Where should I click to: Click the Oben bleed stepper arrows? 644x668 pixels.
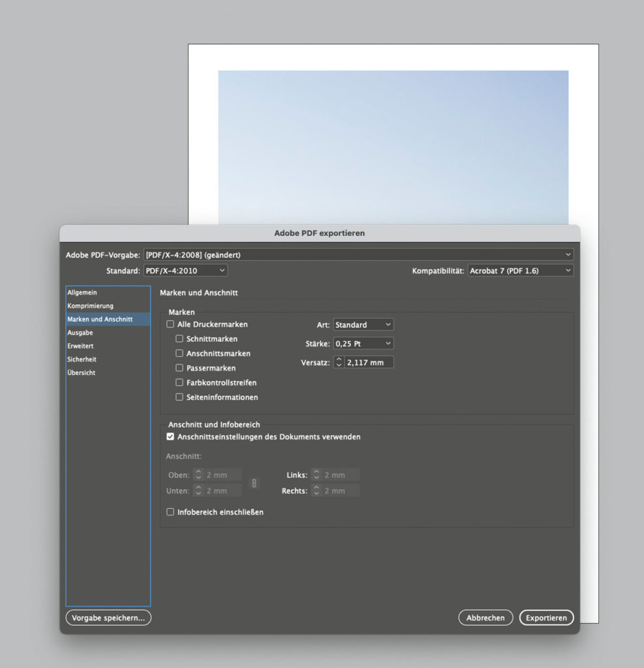(198, 475)
